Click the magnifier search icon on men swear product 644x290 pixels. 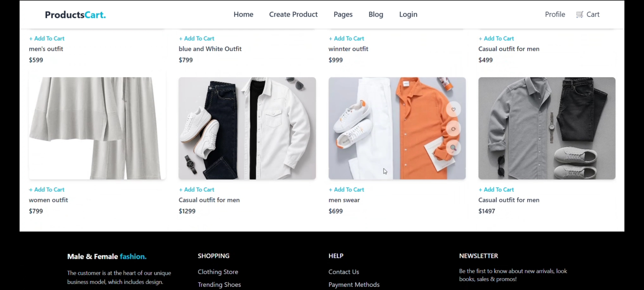453,148
